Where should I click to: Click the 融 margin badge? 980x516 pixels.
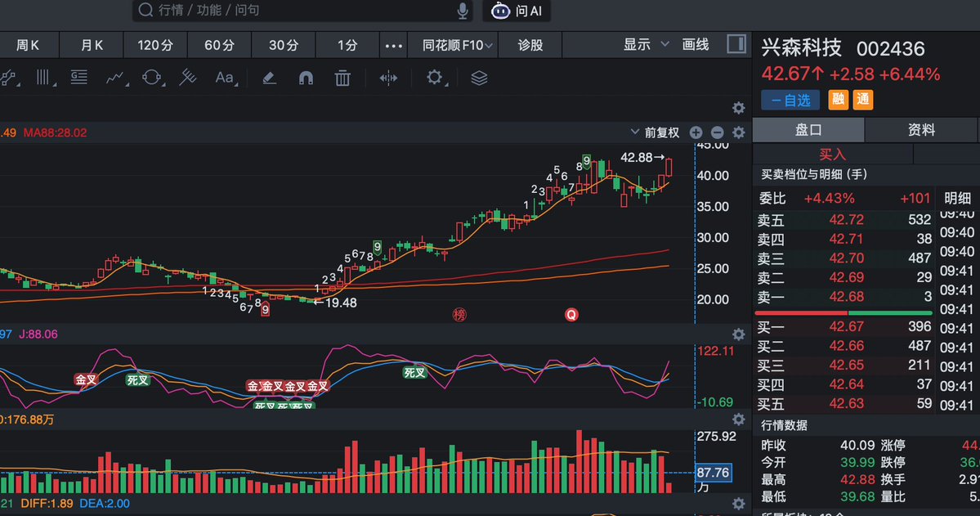tap(838, 100)
